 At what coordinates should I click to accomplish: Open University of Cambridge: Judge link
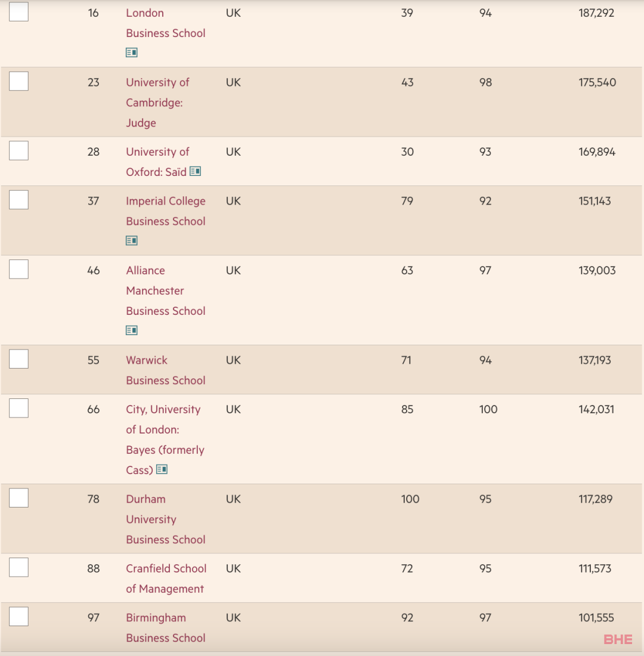point(157,103)
